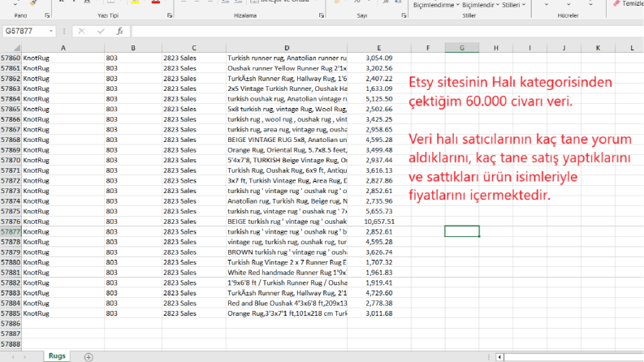Click cell with price 5,655.73
This screenshot has height=362, width=644.
tap(379, 211)
